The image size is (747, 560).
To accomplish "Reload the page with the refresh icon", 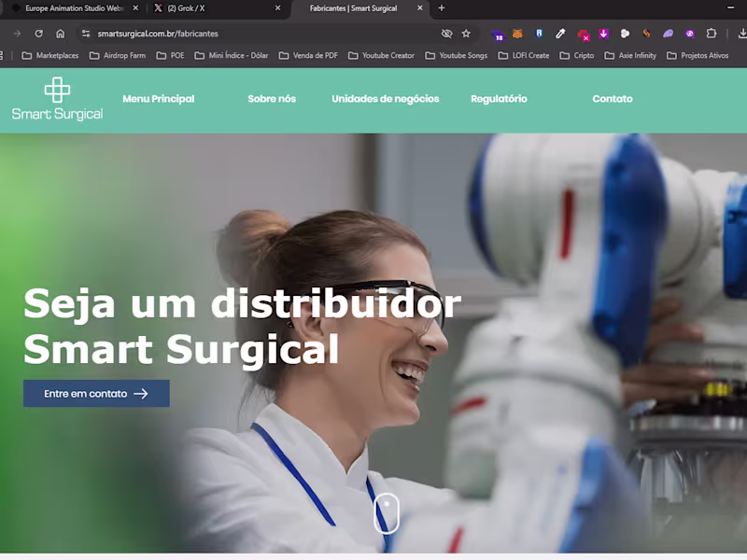I will point(38,34).
